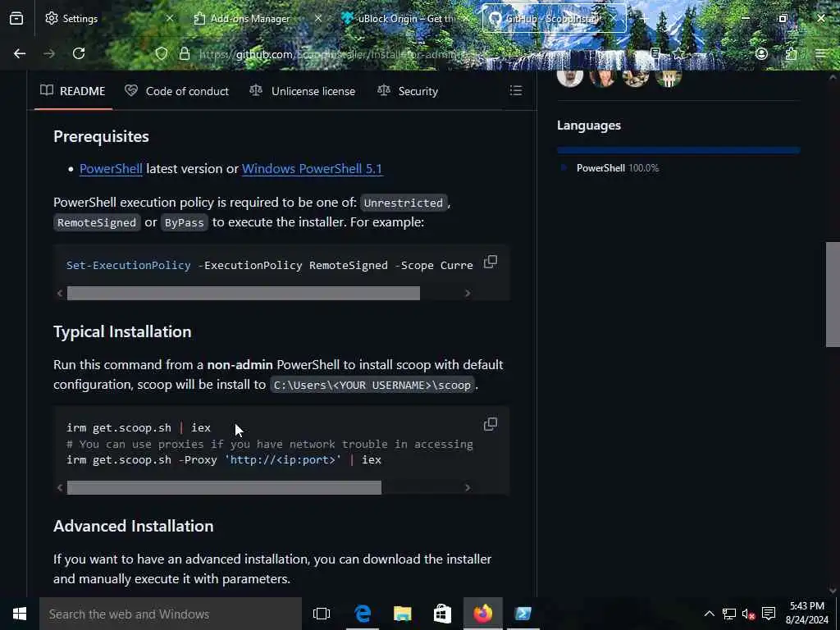Viewport: 840px width, 630px height.
Task: Switch to the uBlock Origin tab
Action: (405, 18)
